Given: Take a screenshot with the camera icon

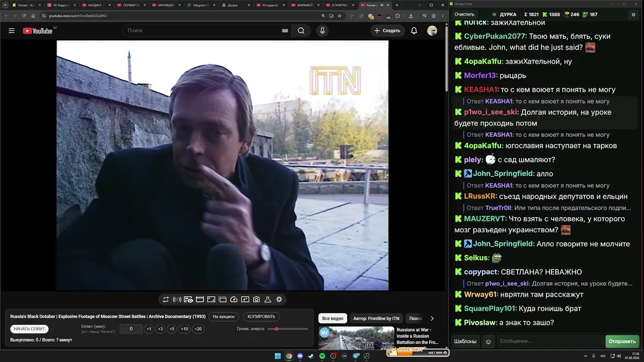Looking at the screenshot, I should click(x=257, y=300).
